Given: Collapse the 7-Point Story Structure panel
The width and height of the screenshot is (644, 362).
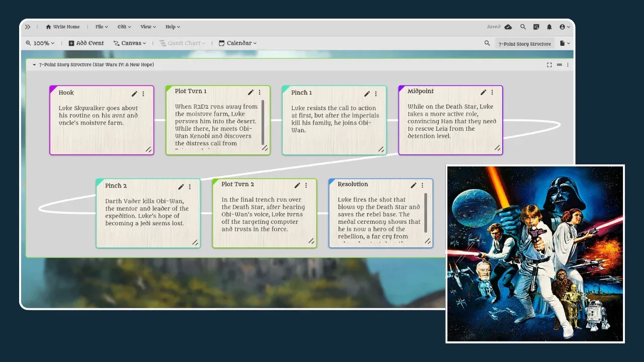Looking at the screenshot, I should pyautogui.click(x=34, y=65).
